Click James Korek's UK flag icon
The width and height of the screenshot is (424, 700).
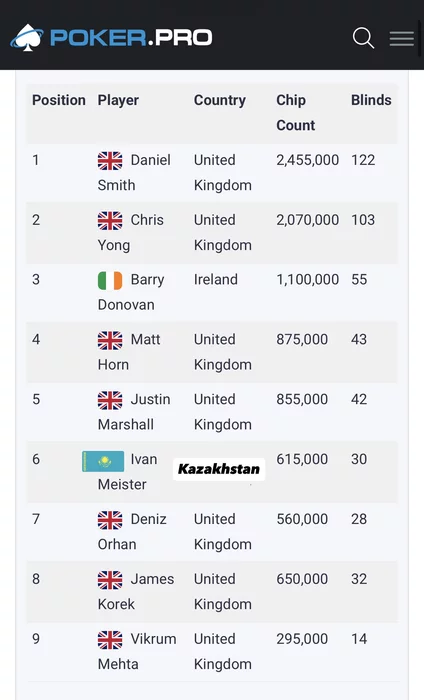110,580
